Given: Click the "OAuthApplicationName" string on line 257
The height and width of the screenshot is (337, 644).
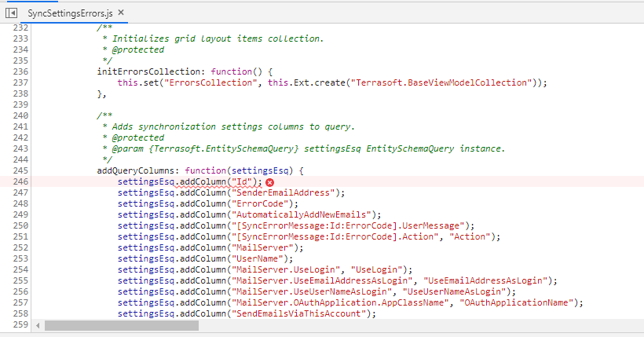Looking at the screenshot, I should 516,302.
